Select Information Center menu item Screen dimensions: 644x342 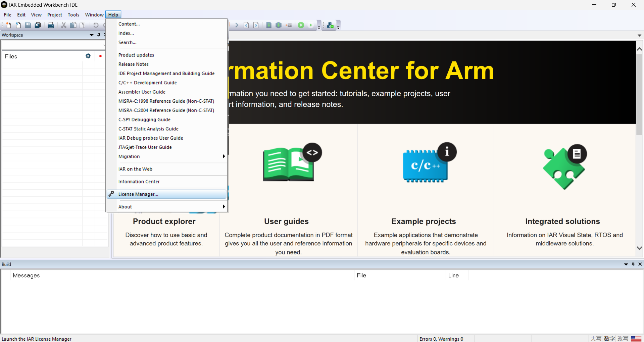pos(166,182)
